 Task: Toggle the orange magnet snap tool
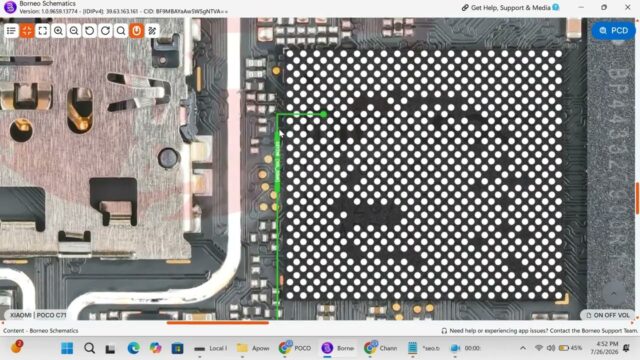point(137,31)
